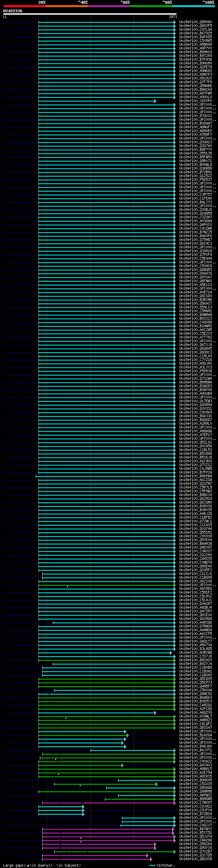The image size is (218, 868).
Task: Click the short alignment bar for UniRef100_C6SYP0
Action: click(97, 101)
